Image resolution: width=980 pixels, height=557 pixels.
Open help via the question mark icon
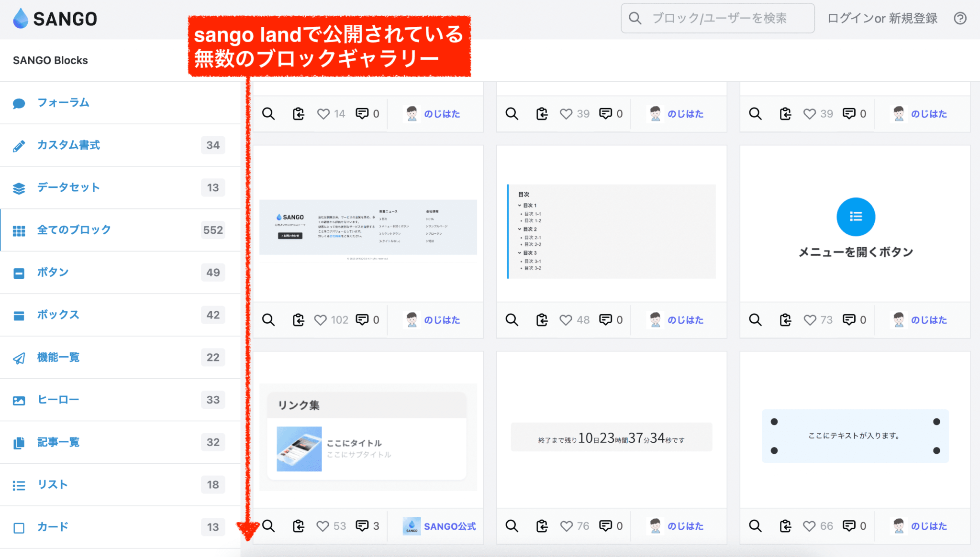tap(961, 18)
